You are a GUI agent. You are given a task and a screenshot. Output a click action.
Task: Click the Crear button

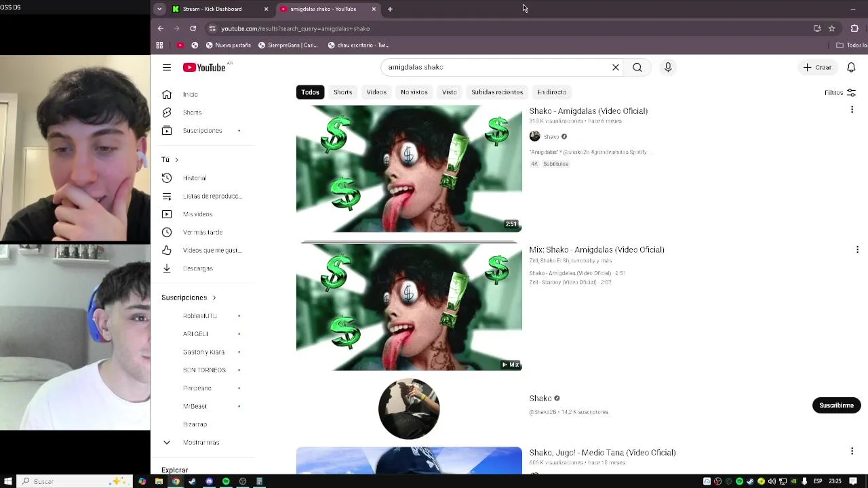click(817, 67)
